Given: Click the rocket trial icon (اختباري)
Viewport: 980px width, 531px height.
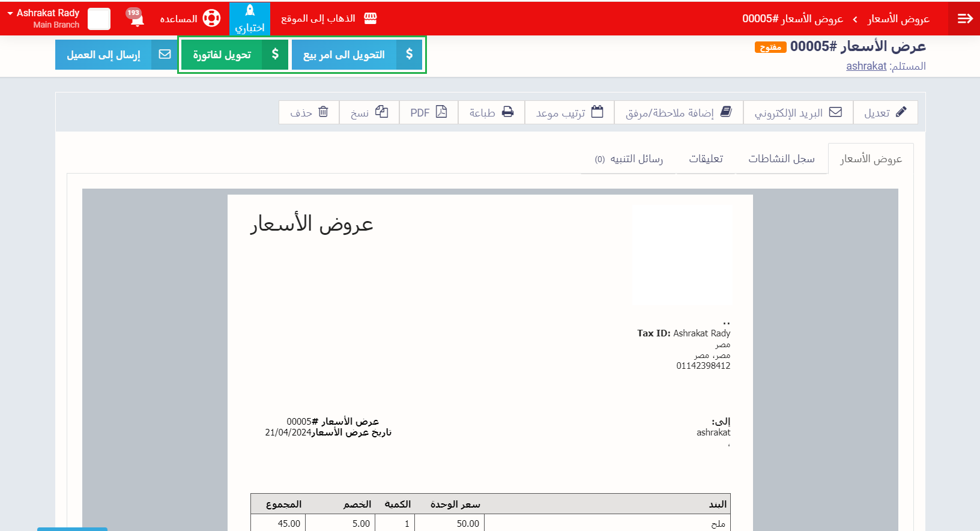Looking at the screenshot, I should 250,11.
